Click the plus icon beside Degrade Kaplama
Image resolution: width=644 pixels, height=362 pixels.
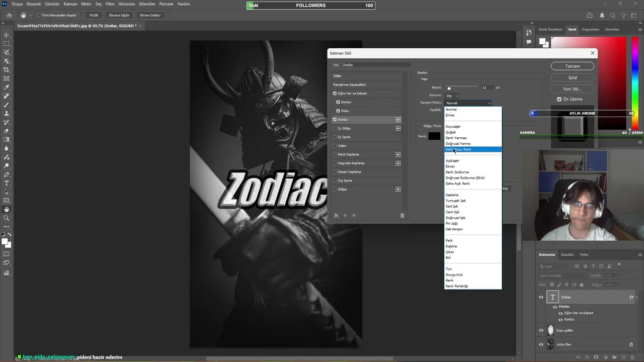pos(398,163)
